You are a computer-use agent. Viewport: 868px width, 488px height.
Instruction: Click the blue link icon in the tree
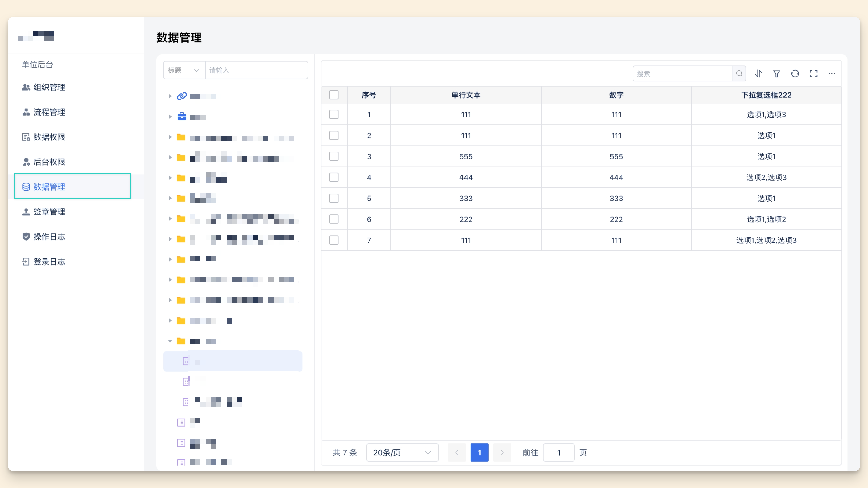point(182,96)
